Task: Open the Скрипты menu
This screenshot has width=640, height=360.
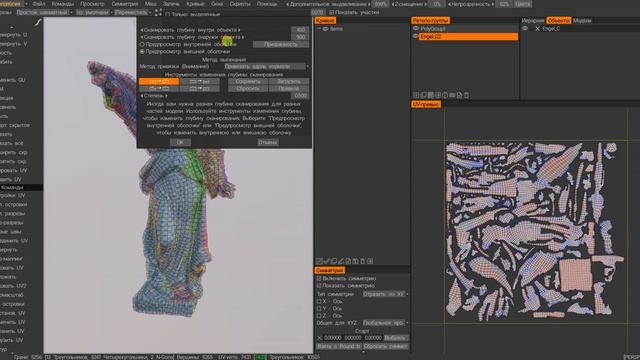Action: pos(240,4)
